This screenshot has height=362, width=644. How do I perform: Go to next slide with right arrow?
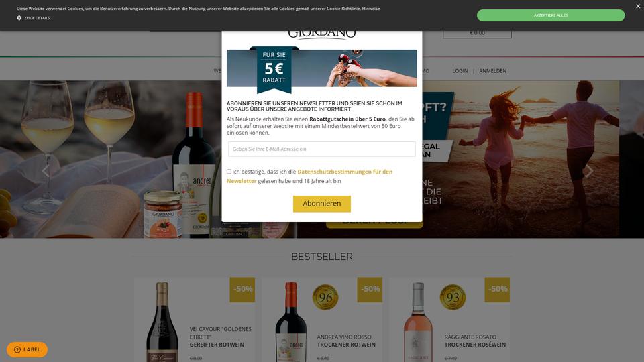tap(588, 171)
